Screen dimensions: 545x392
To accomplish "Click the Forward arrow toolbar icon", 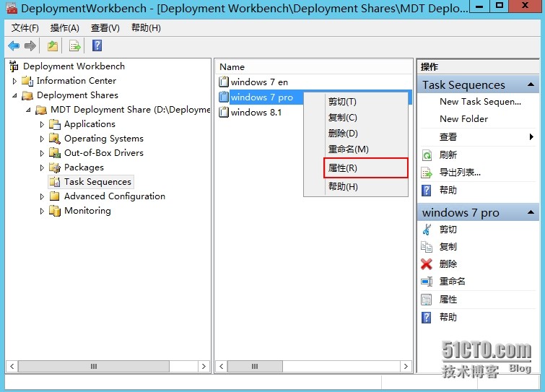I will pyautogui.click(x=30, y=45).
